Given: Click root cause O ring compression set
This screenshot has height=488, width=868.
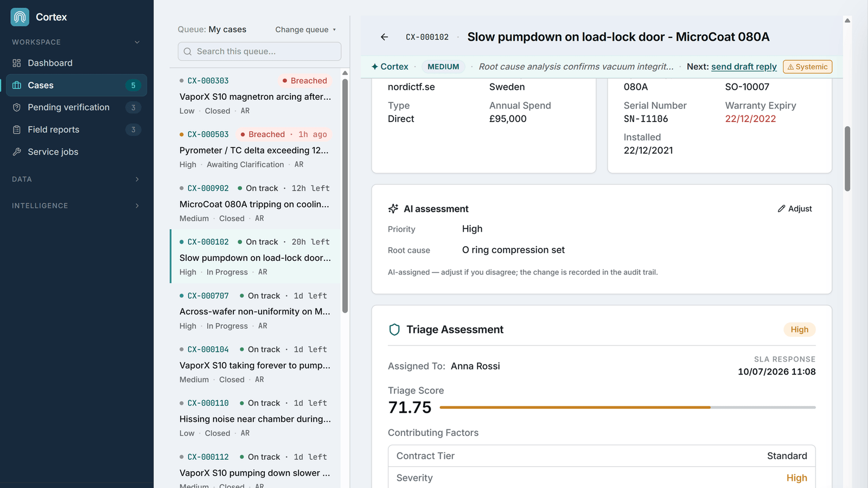Looking at the screenshot, I should coord(513,250).
